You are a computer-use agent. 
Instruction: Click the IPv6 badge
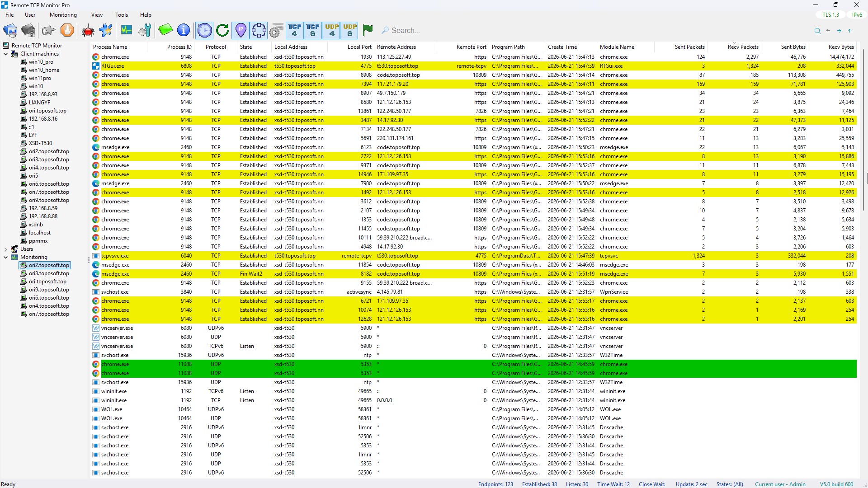(857, 15)
